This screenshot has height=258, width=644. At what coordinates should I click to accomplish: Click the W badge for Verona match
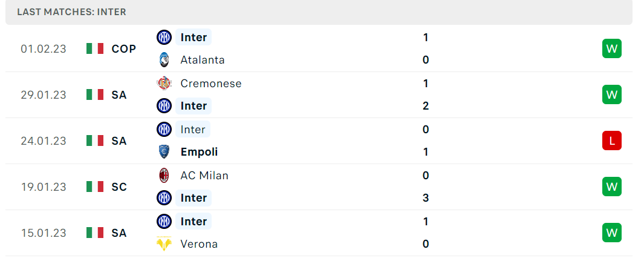pyautogui.click(x=612, y=233)
